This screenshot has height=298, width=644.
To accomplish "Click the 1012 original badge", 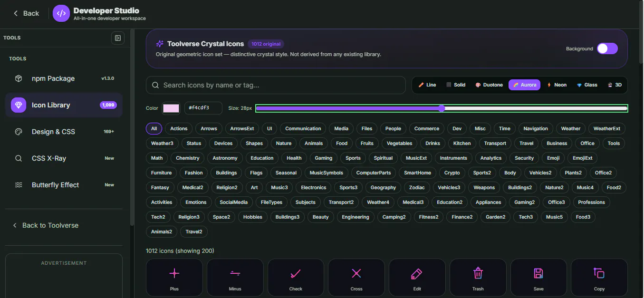I will pyautogui.click(x=266, y=44).
